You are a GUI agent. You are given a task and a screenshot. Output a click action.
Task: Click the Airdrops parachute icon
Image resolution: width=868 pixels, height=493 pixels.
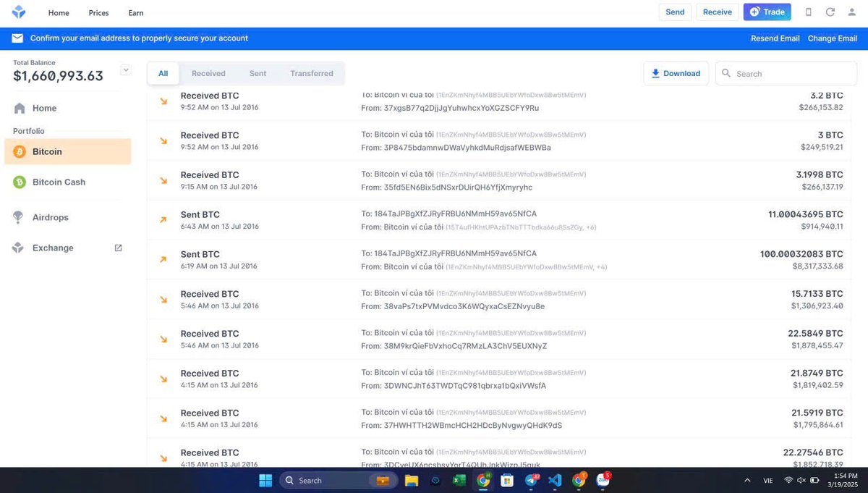point(18,217)
